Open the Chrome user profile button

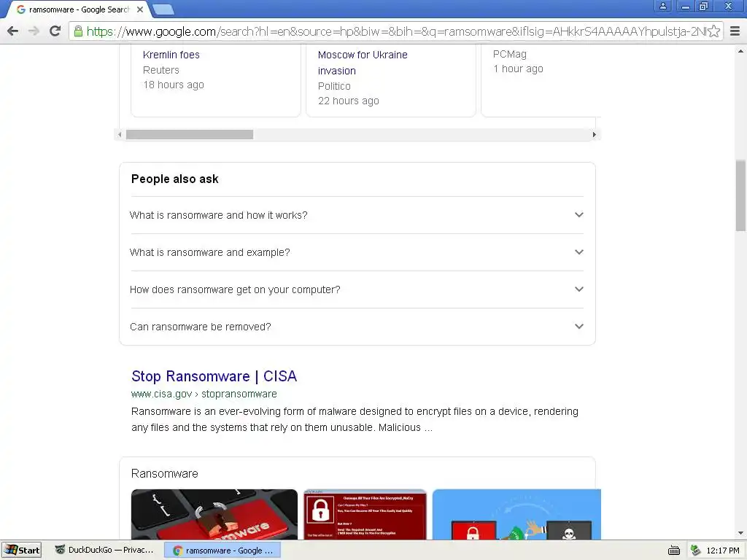click(x=662, y=6)
